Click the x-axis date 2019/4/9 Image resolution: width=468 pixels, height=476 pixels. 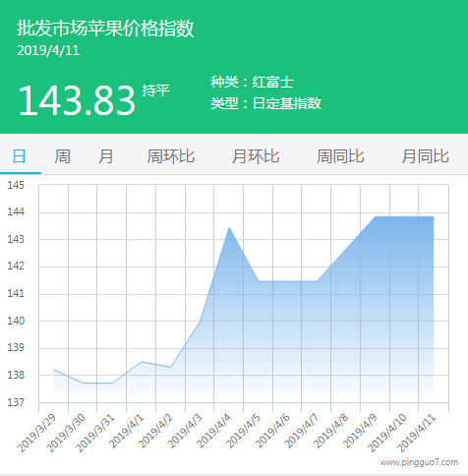[360, 431]
